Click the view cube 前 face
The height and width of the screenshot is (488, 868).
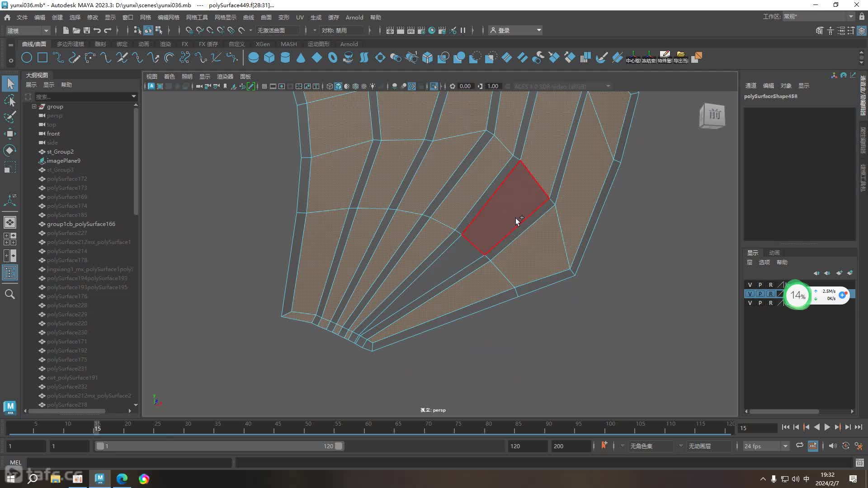click(714, 115)
